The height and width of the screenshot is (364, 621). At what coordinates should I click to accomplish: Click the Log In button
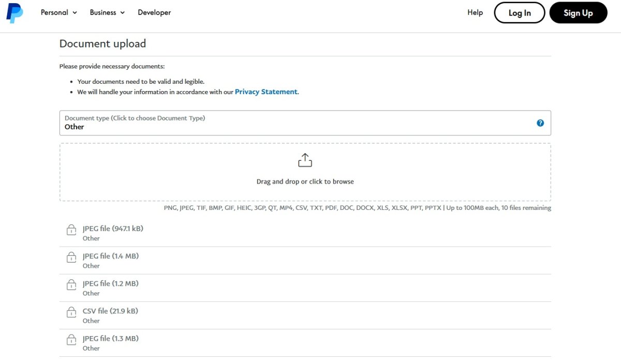tap(520, 13)
